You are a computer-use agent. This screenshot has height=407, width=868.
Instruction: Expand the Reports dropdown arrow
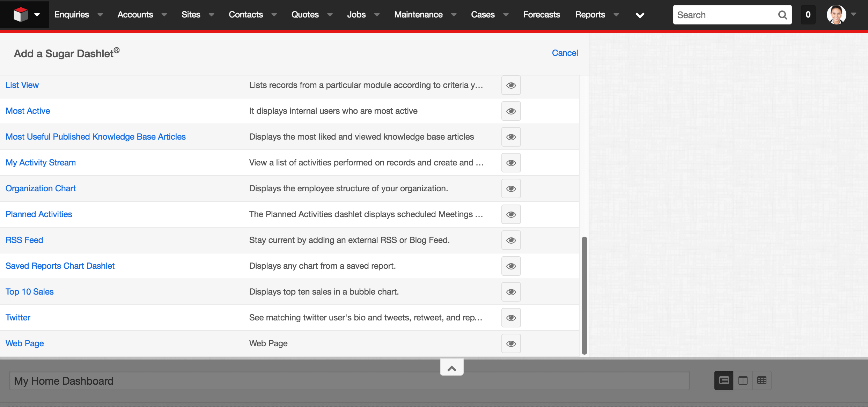click(x=616, y=15)
